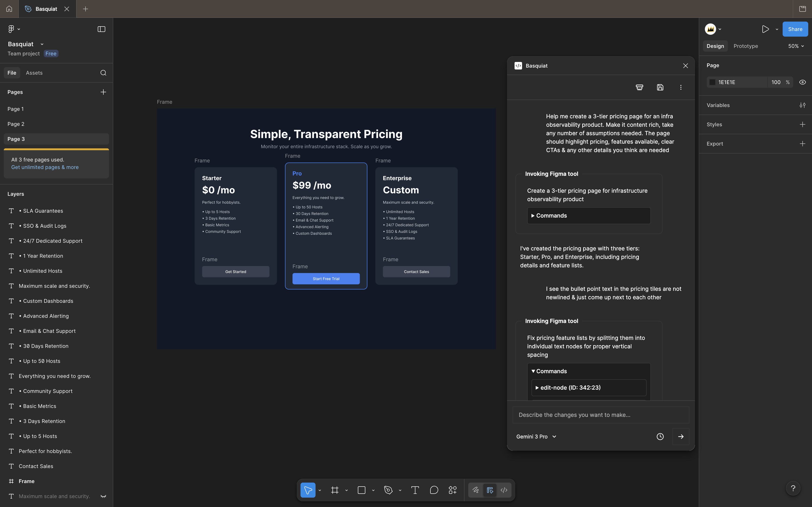Search layers in the left panel
The image size is (812, 507).
pyautogui.click(x=103, y=73)
